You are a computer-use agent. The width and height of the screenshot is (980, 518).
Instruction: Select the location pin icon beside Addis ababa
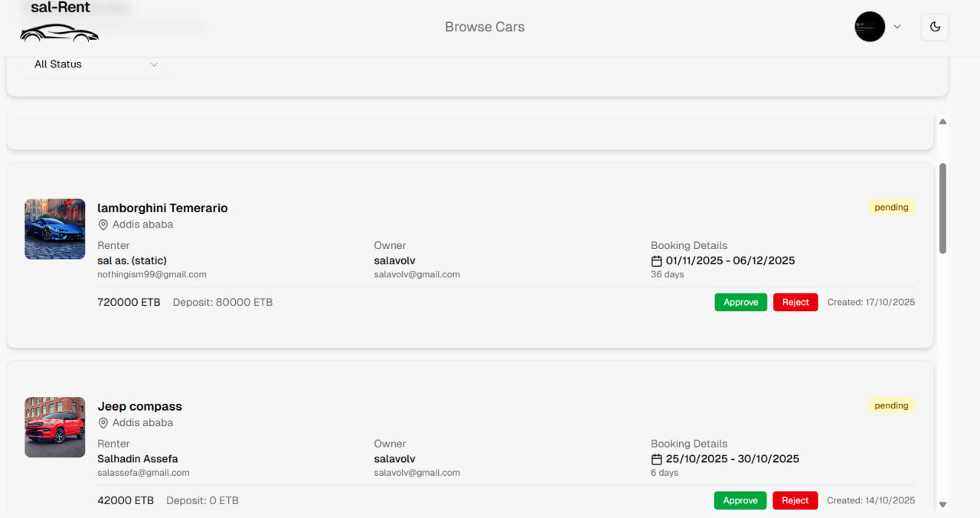(103, 224)
